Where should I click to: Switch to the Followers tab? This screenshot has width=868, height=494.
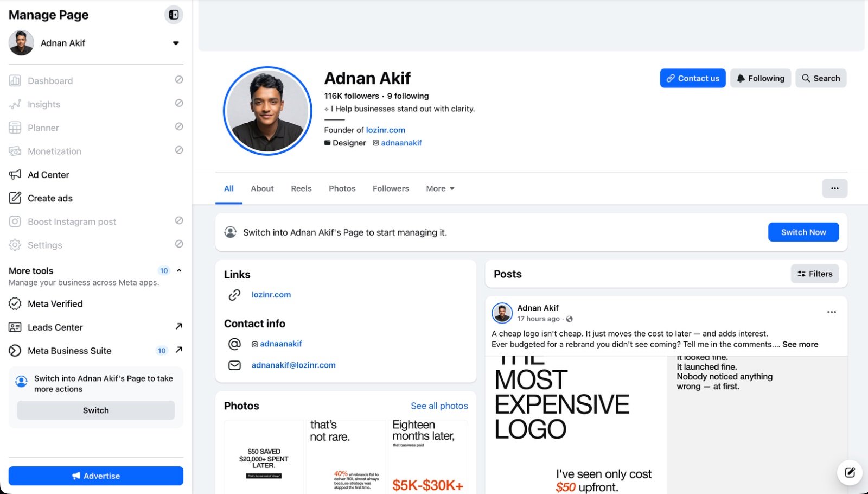[391, 188]
